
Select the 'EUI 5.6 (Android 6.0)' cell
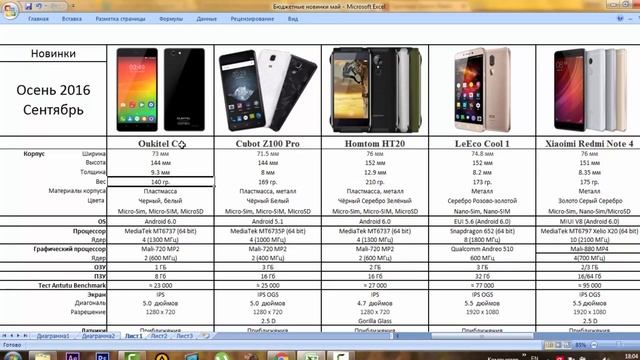coord(482,222)
